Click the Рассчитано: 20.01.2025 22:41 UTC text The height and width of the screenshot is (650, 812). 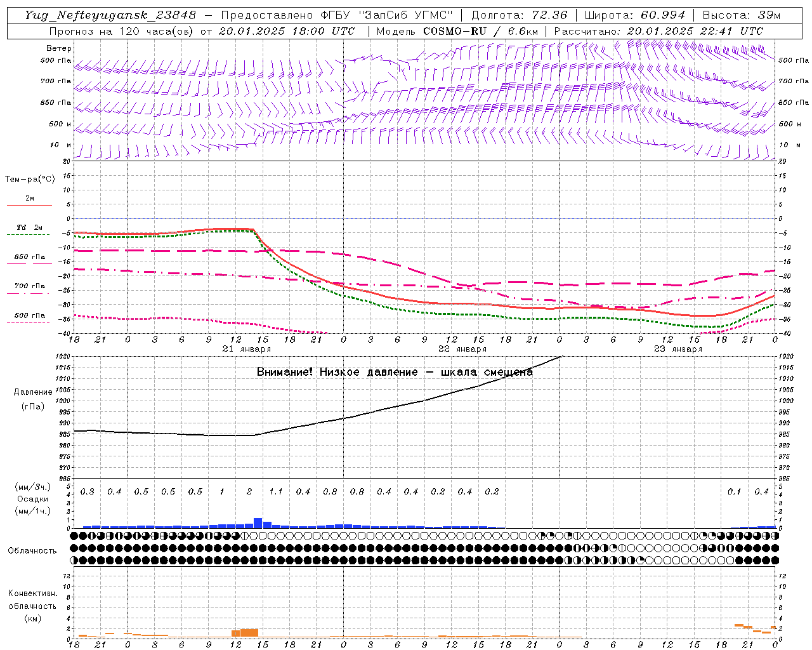[x=658, y=31]
